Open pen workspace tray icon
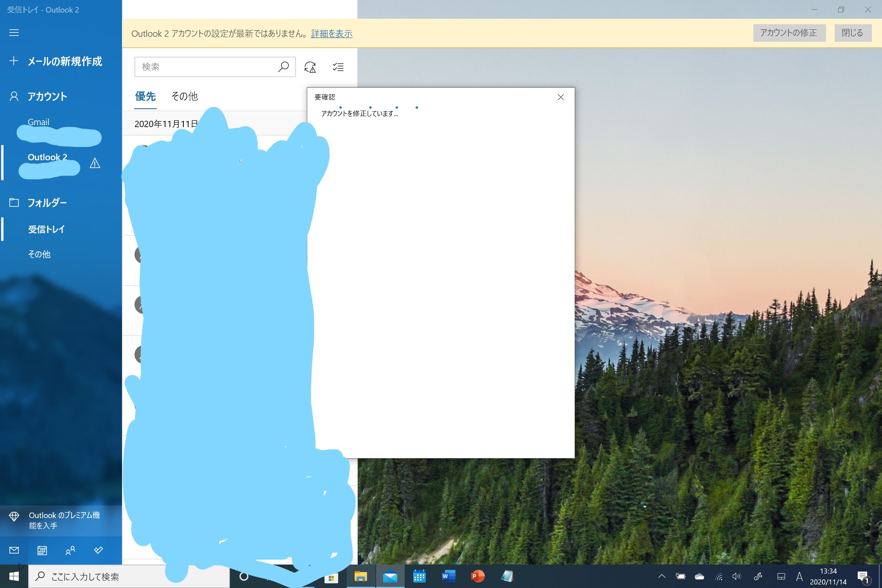This screenshot has width=882, height=588. click(758, 576)
